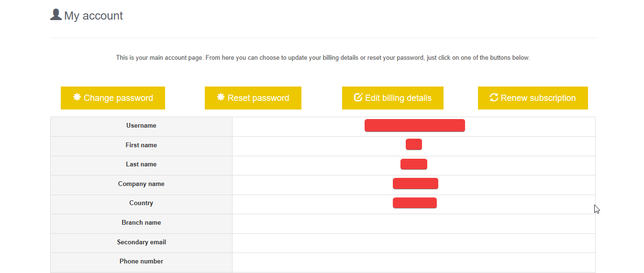The width and height of the screenshot is (644, 273).
Task: Open Edit billing details
Action: [x=393, y=98]
